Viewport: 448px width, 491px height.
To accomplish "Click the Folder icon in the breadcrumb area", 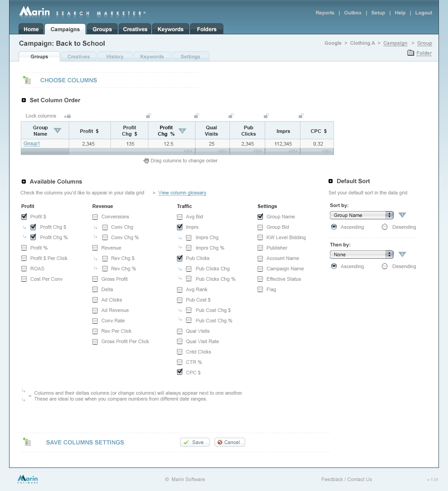I will (410, 53).
